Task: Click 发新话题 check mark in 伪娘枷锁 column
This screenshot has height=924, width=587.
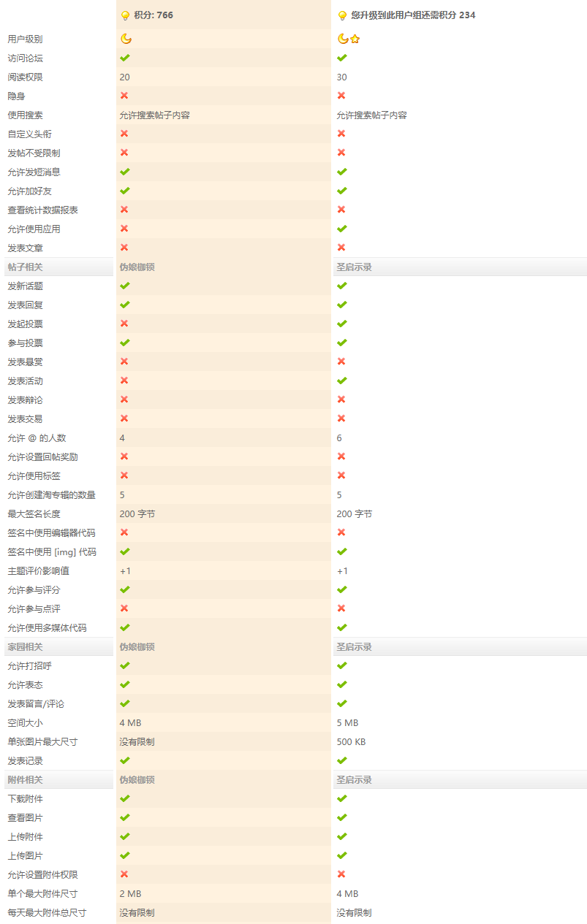Action: pyautogui.click(x=125, y=286)
